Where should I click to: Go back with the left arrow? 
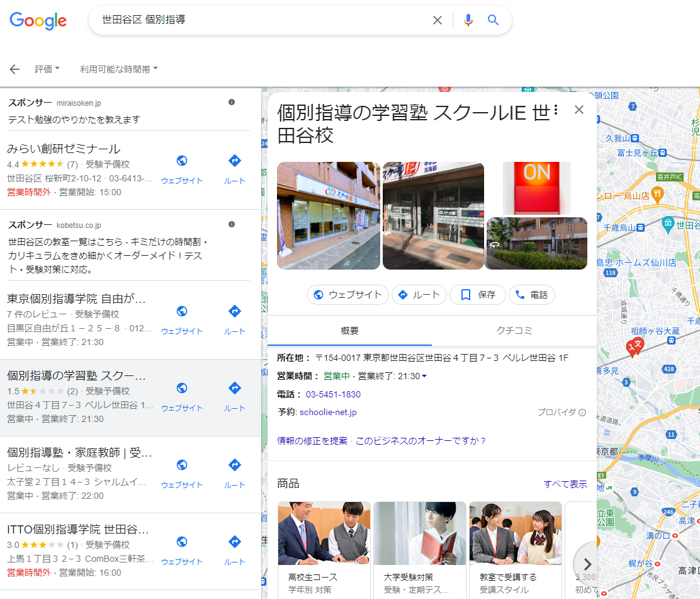[14, 69]
